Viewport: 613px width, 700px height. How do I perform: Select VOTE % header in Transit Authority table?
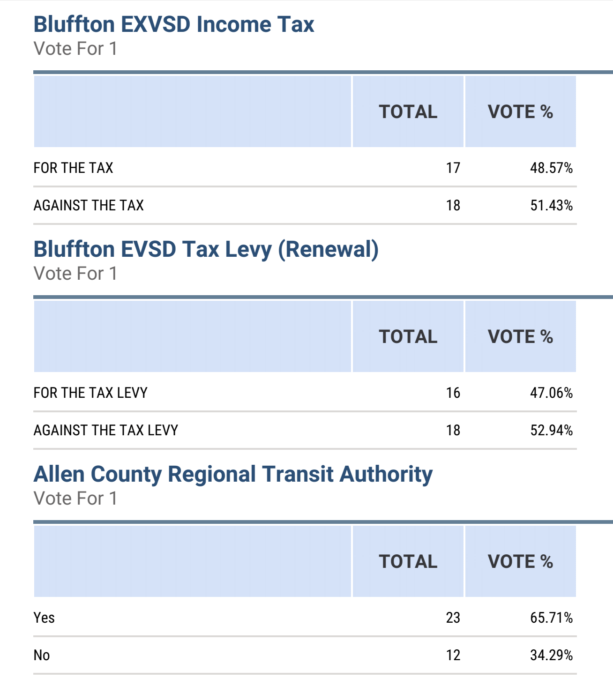pyautogui.click(x=521, y=561)
